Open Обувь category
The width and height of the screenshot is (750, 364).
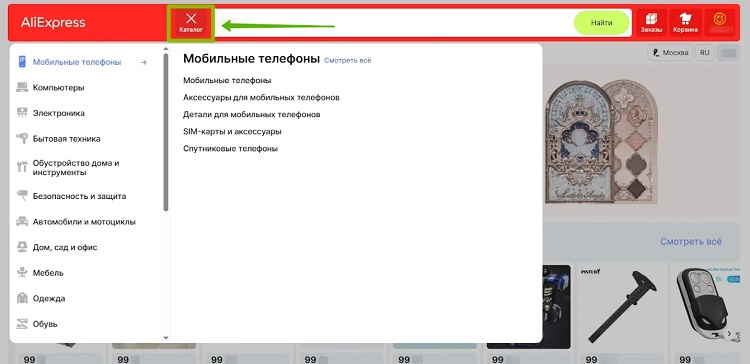45,324
